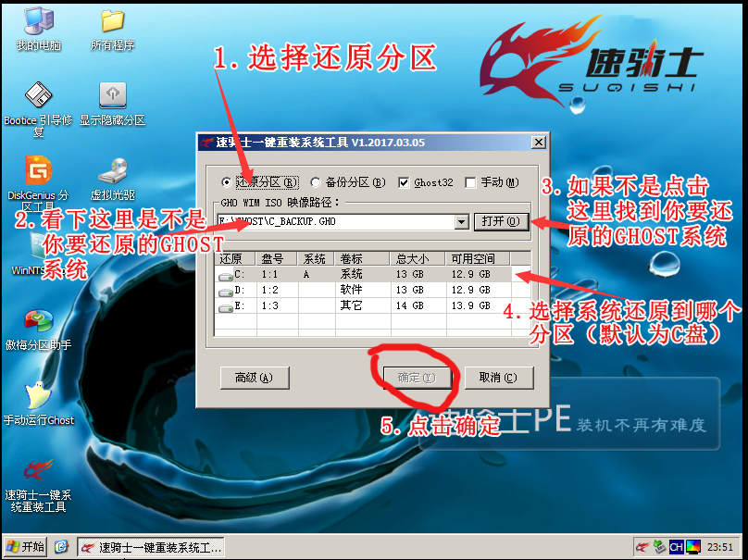Click the display settings tray icon
This screenshot has width=748, height=560.
[693, 547]
